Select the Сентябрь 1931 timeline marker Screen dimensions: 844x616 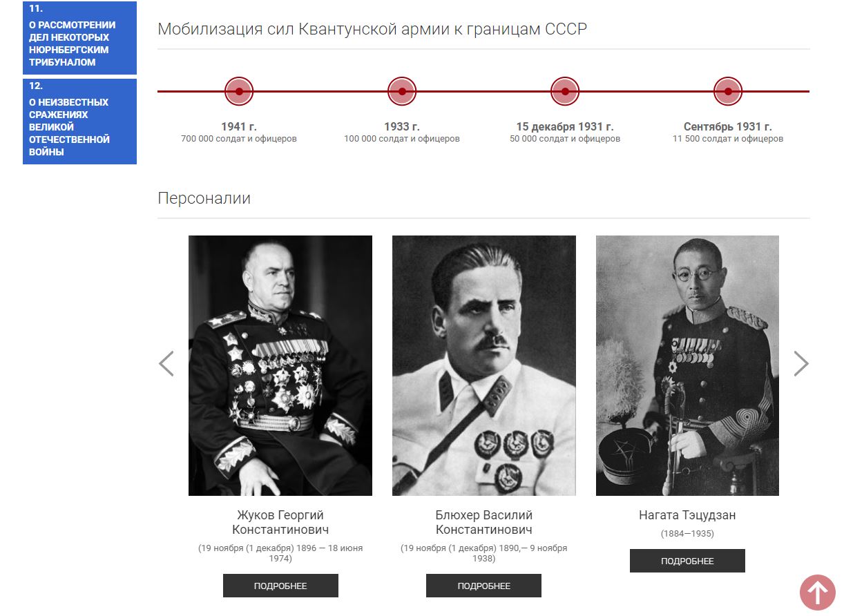coord(728,91)
